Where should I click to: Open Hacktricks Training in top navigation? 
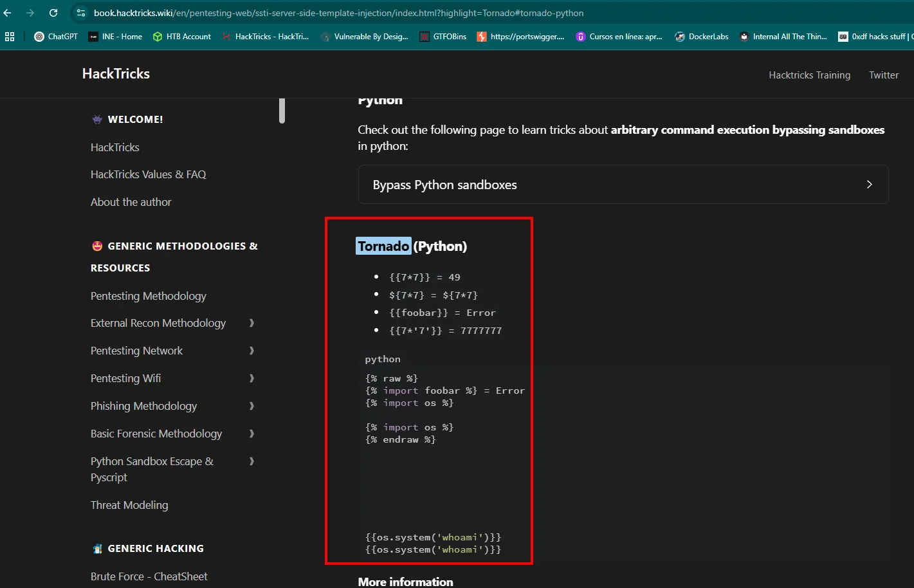point(809,75)
